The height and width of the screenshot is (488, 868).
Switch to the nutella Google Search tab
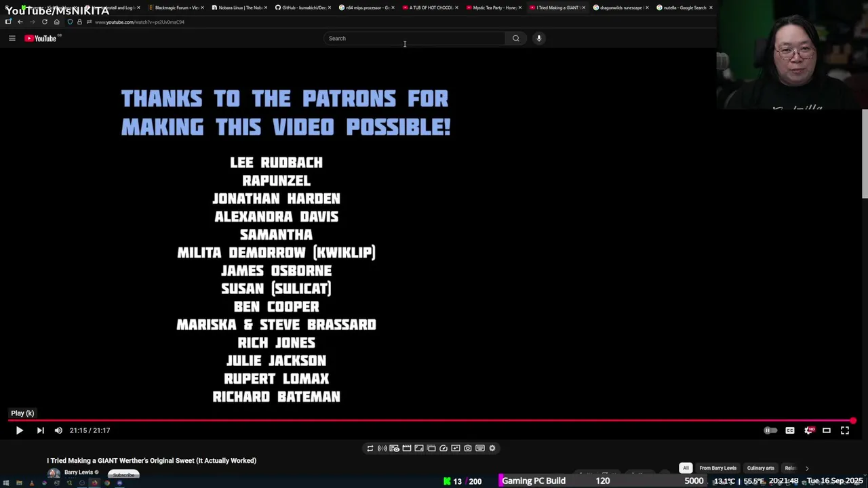(684, 7)
